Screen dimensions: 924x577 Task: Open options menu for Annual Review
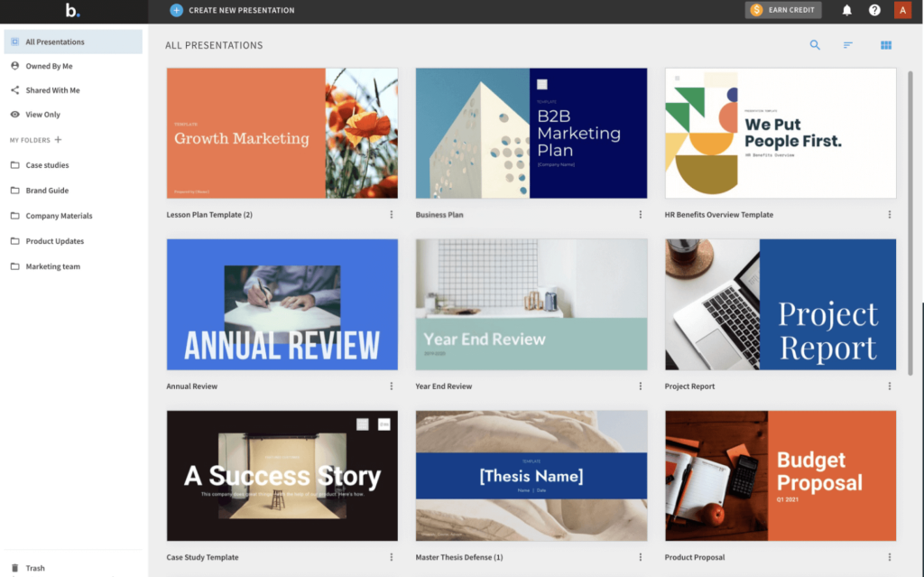(392, 386)
